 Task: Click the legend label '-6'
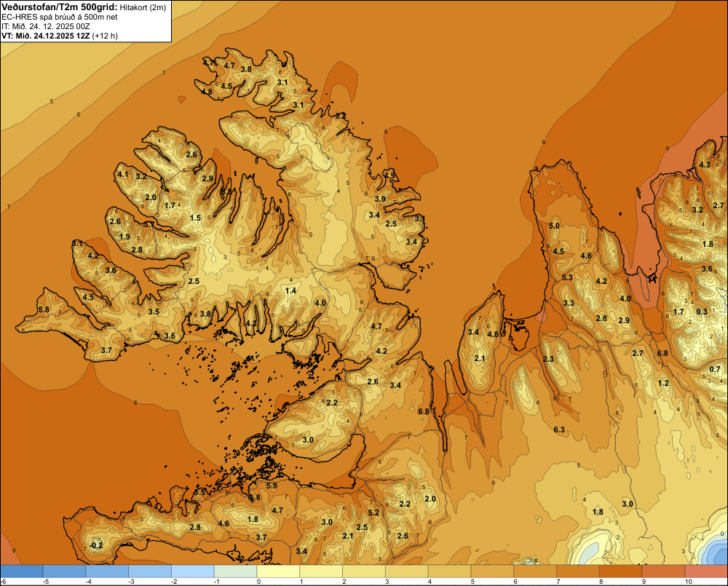click(3, 582)
